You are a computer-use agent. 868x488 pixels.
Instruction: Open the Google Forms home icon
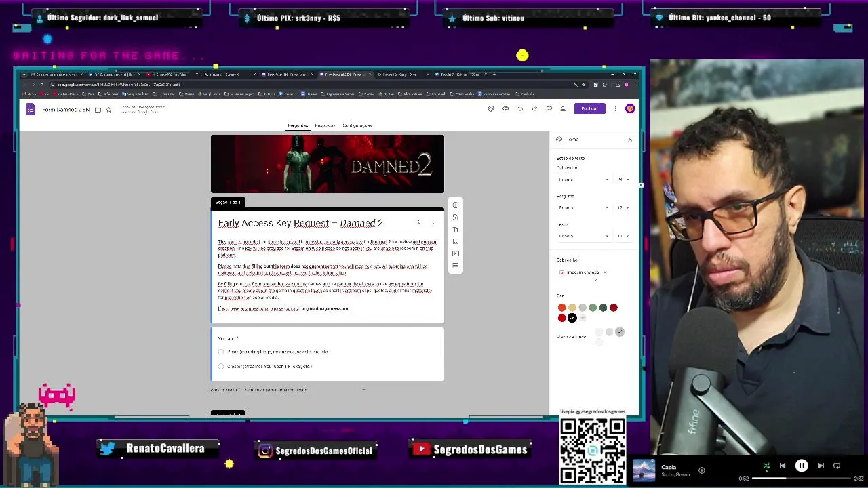(x=31, y=109)
